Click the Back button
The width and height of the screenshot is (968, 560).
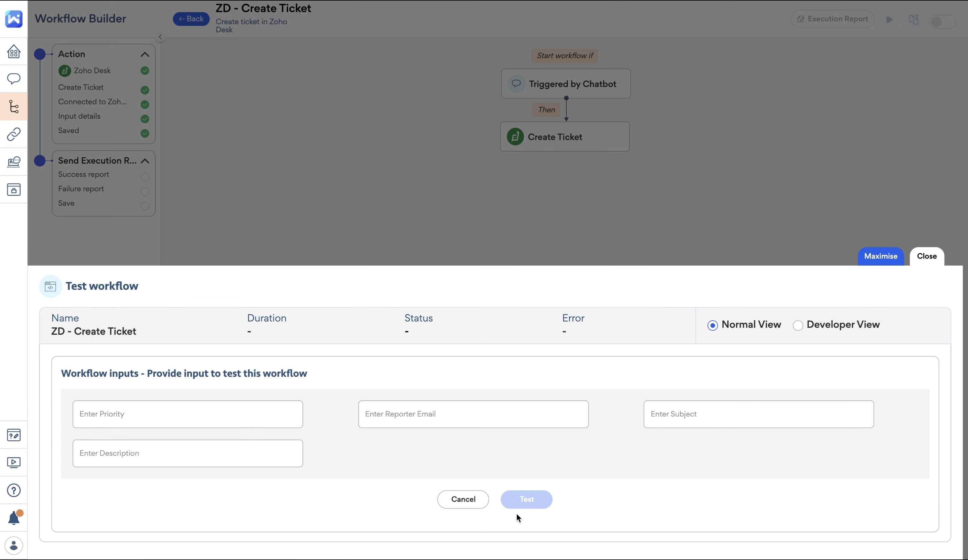click(191, 19)
